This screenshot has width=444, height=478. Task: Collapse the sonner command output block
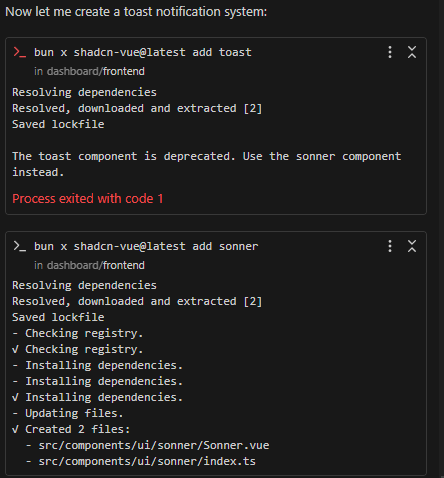tap(412, 246)
